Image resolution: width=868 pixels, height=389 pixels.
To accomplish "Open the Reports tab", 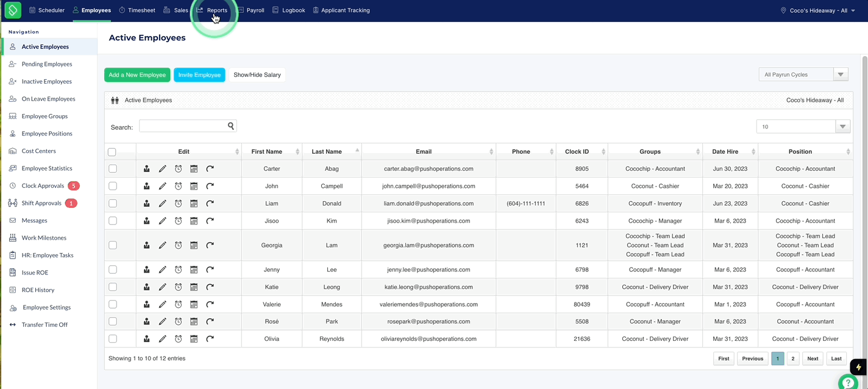I will 212,10.
